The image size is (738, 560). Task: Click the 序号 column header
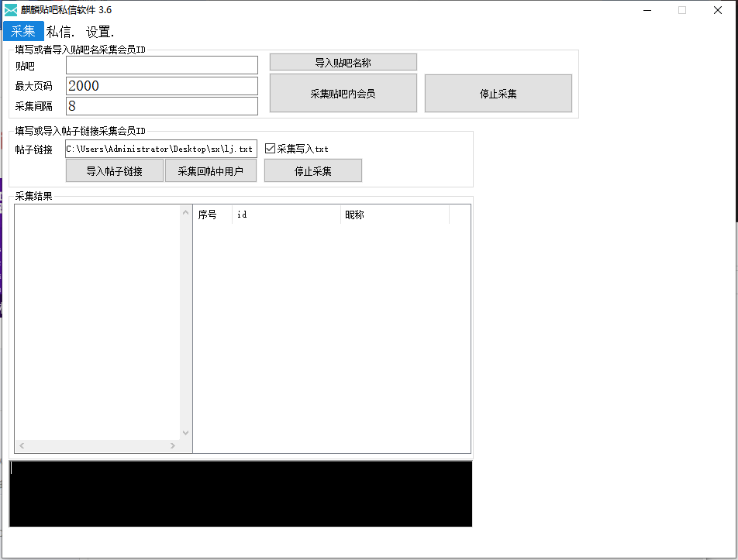coord(212,215)
